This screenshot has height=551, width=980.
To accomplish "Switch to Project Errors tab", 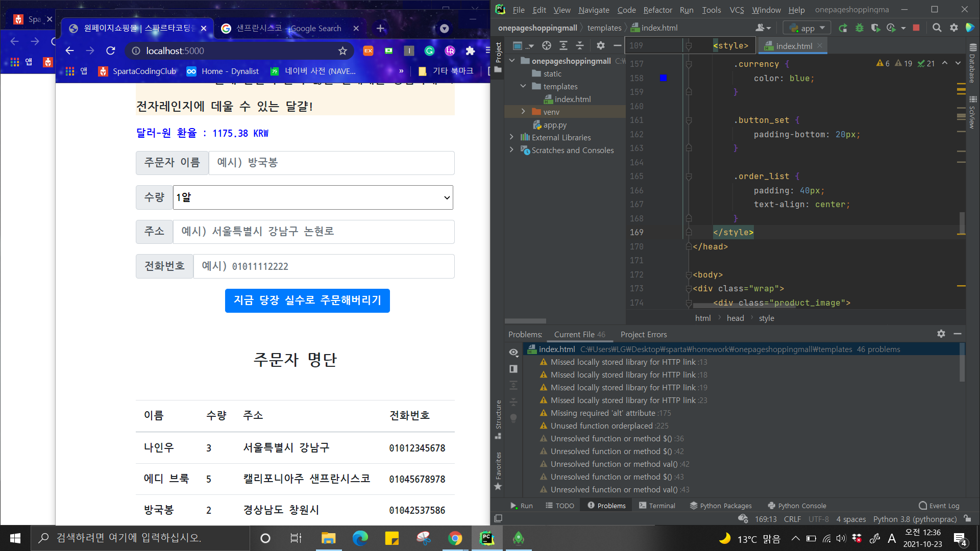I will (x=643, y=335).
